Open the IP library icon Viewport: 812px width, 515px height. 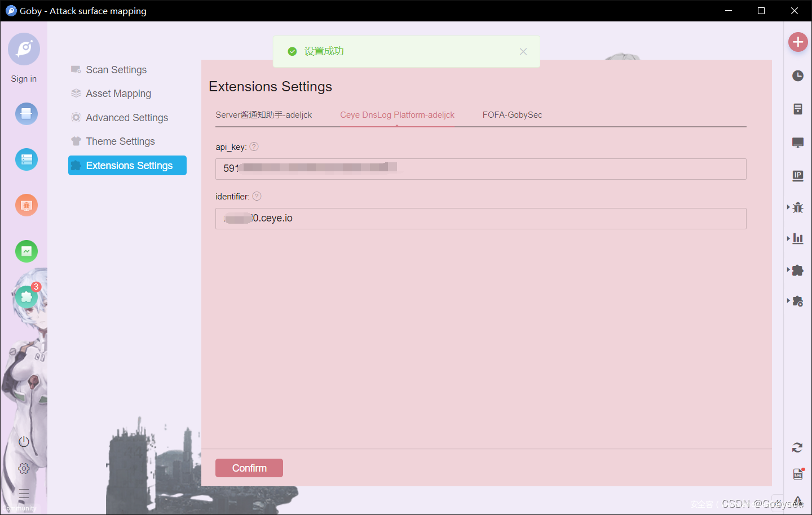pos(797,176)
